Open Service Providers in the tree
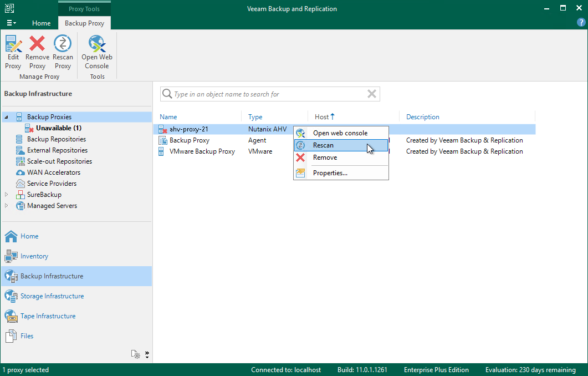Viewport: 588px width, 376px height. click(52, 184)
